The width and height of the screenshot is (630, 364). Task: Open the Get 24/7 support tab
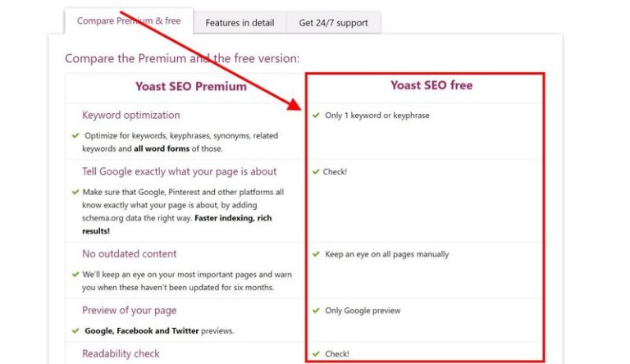pos(334,23)
